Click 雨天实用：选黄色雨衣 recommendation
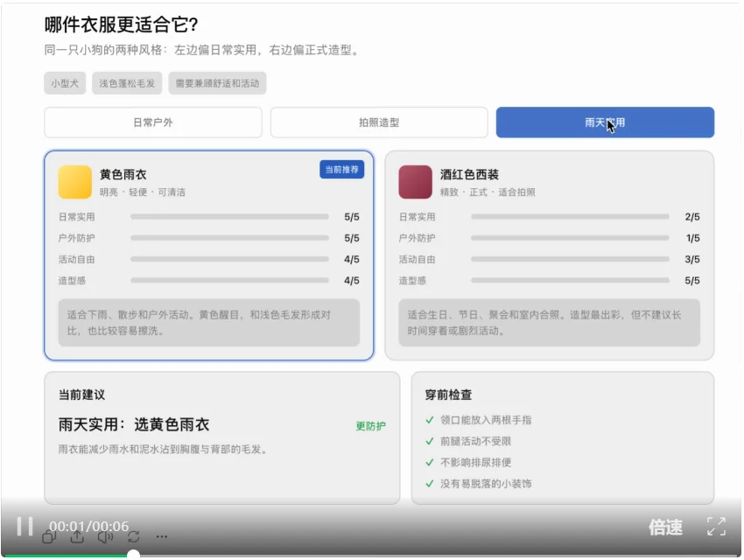The width and height of the screenshot is (744, 560). coord(134,424)
